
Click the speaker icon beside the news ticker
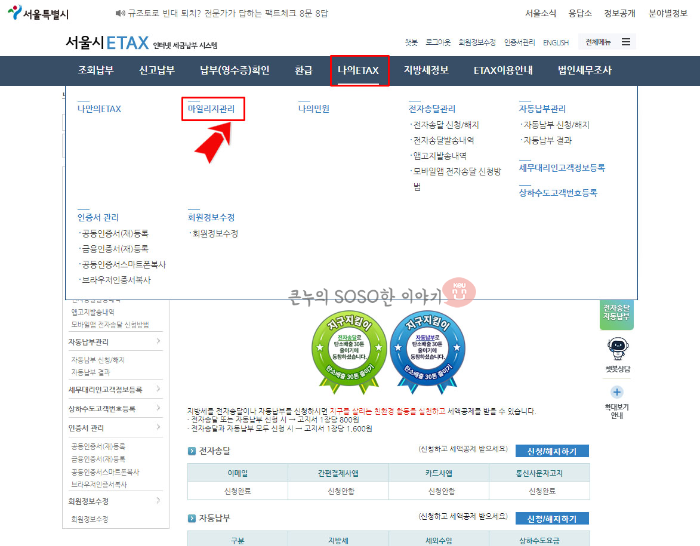click(120, 13)
